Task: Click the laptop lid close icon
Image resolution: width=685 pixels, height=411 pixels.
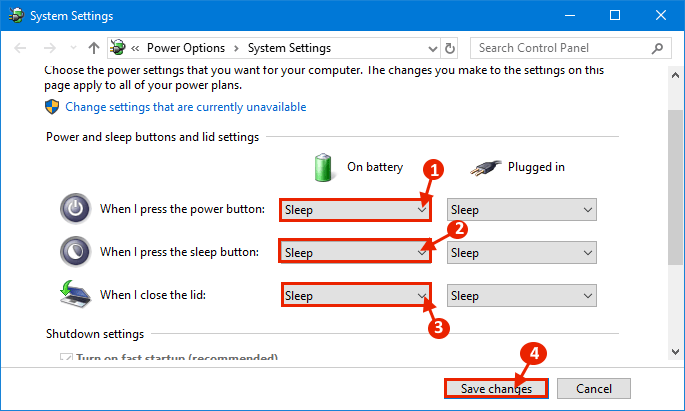Action: pos(75,294)
